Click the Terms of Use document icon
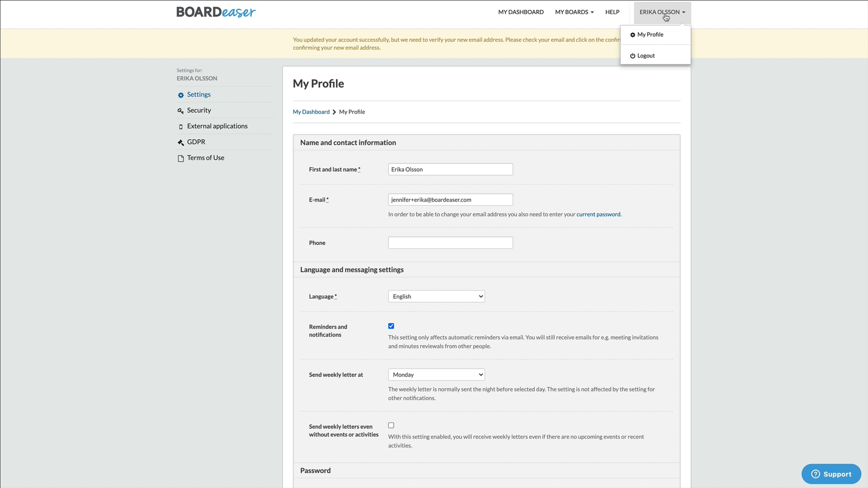868x488 pixels. click(181, 158)
